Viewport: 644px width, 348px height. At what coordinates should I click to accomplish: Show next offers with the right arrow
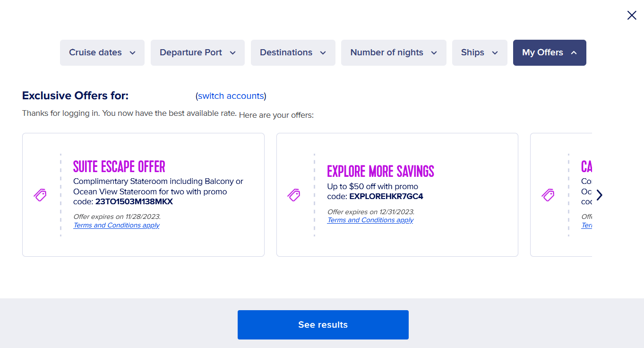tap(599, 195)
